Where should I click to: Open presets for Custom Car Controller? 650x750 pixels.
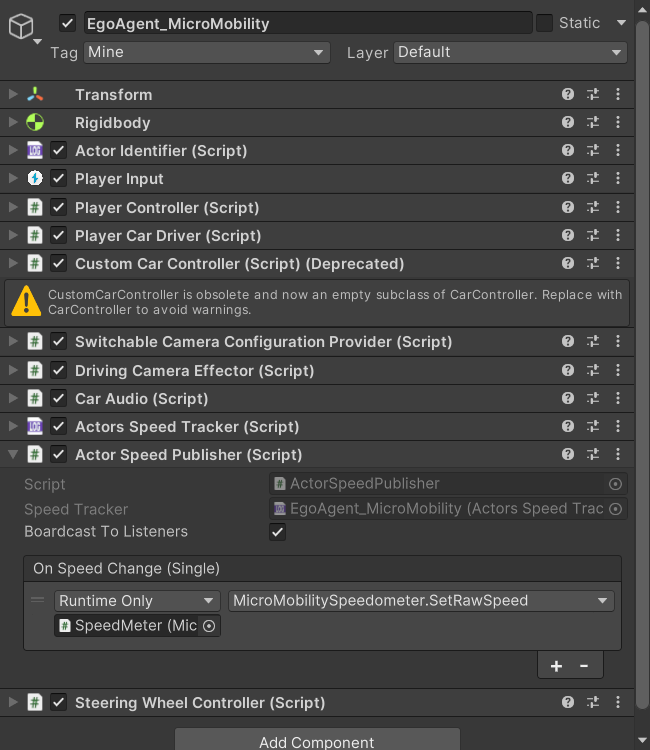(x=593, y=263)
